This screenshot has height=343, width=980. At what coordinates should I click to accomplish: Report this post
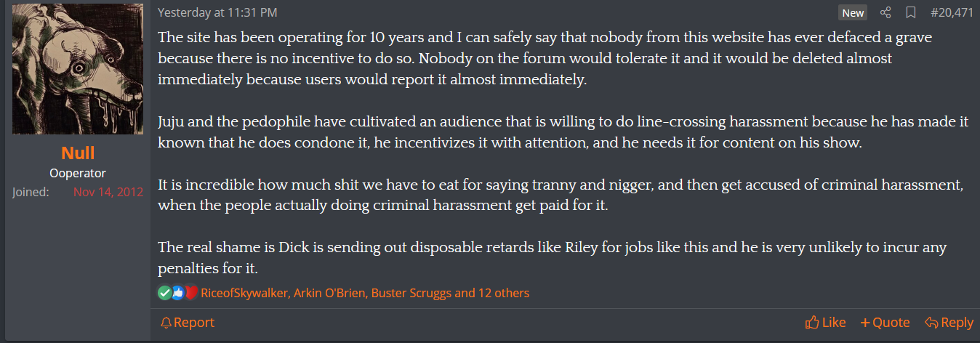point(188,322)
